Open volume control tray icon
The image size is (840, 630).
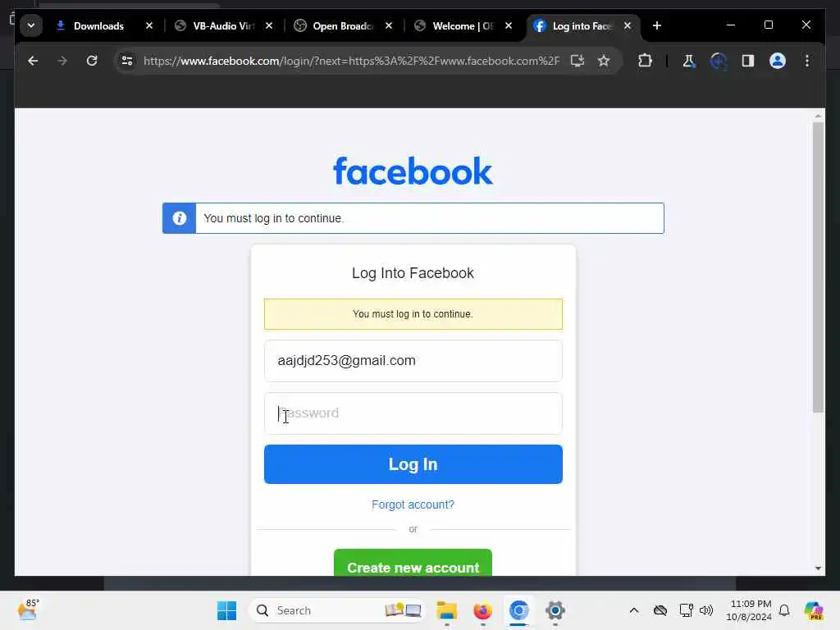pos(706,610)
